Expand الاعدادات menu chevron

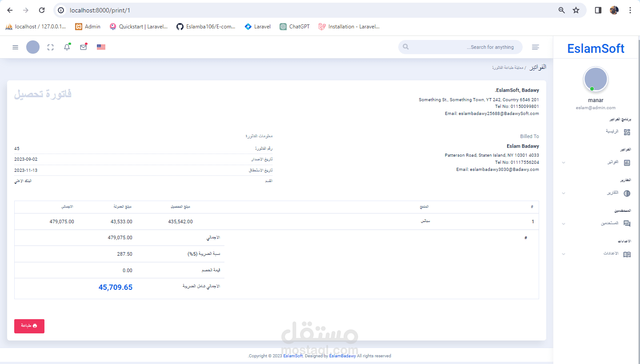564,254
